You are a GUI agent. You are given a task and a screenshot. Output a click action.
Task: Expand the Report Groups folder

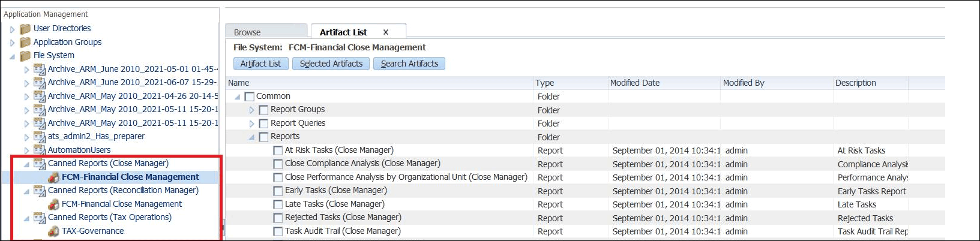click(x=252, y=110)
